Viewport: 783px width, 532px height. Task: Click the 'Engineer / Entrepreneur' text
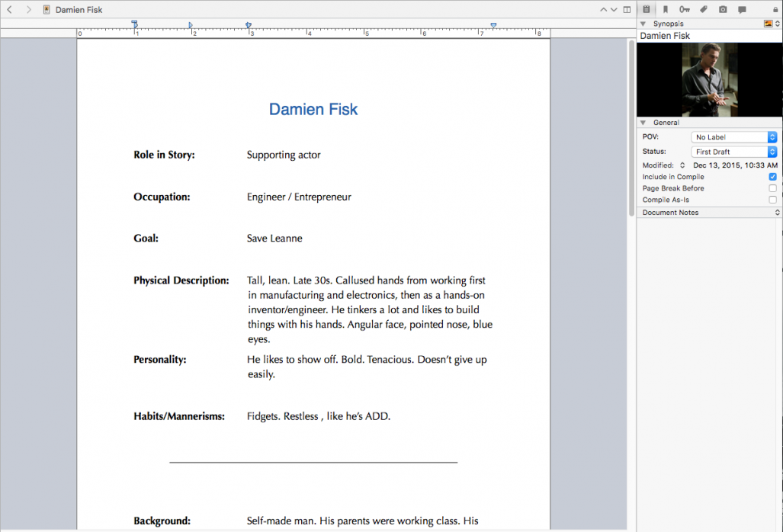[x=299, y=197]
